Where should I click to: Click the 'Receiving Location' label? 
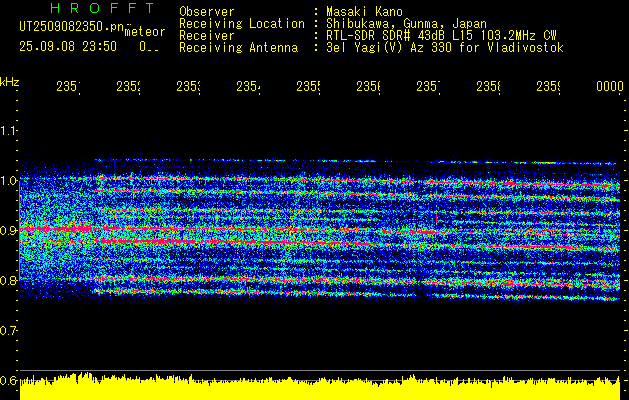[x=242, y=24]
